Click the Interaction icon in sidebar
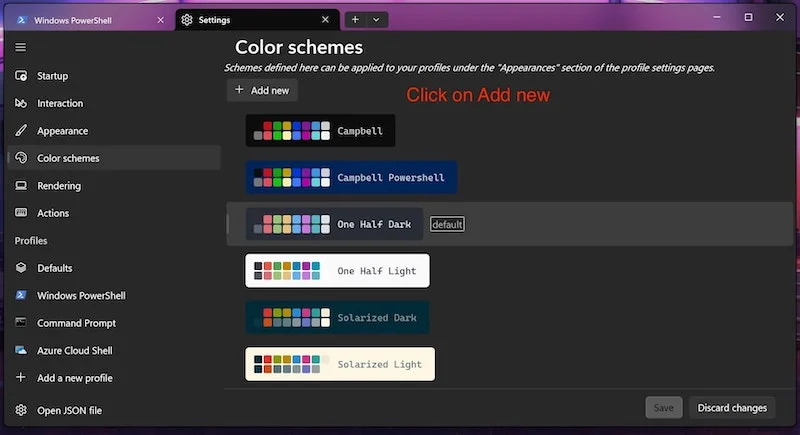This screenshot has width=800, height=435. [21, 103]
